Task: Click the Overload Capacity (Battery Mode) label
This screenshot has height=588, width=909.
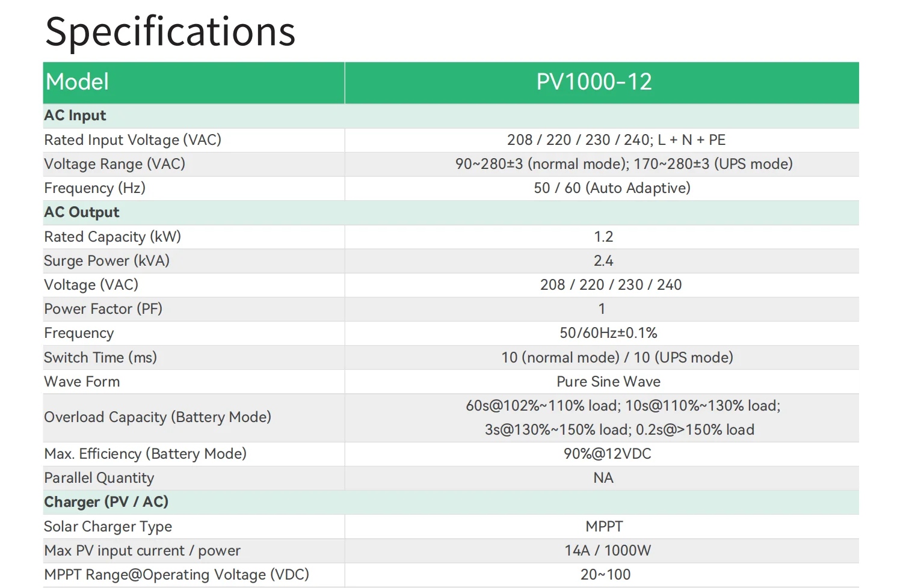Action: [x=158, y=417]
